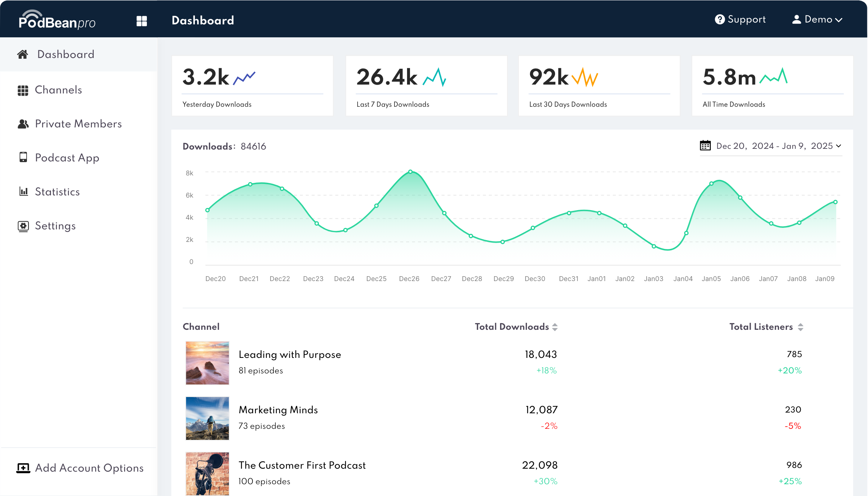
Task: Toggle sorting on the Total Listeners column
Action: [x=800, y=326]
